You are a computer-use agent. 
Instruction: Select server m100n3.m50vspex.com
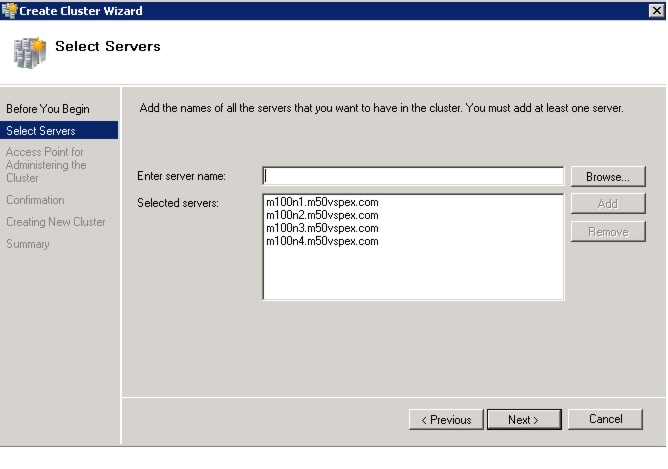[x=322, y=228]
